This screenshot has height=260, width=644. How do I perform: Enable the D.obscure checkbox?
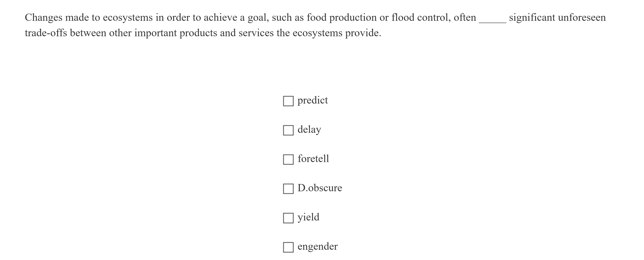[x=288, y=189]
